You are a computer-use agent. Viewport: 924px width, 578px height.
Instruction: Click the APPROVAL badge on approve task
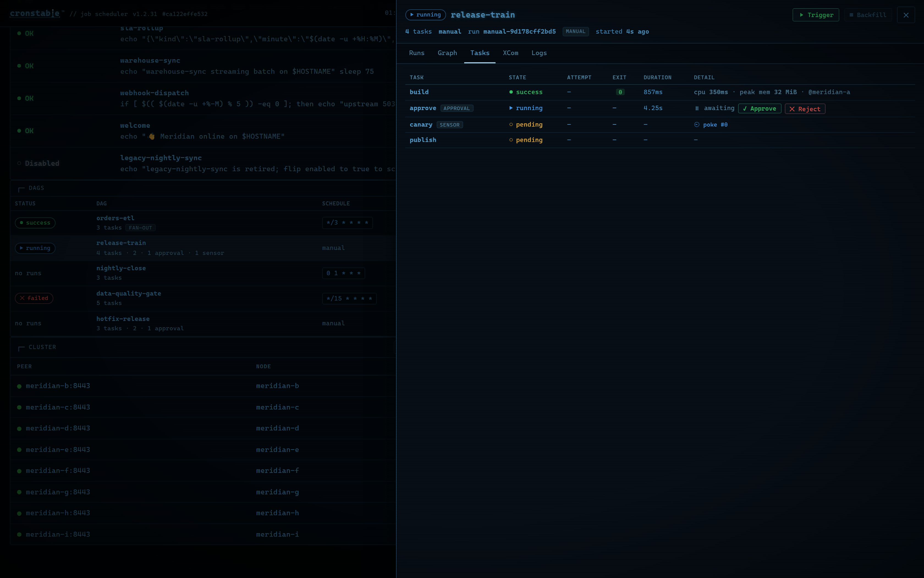457,108
